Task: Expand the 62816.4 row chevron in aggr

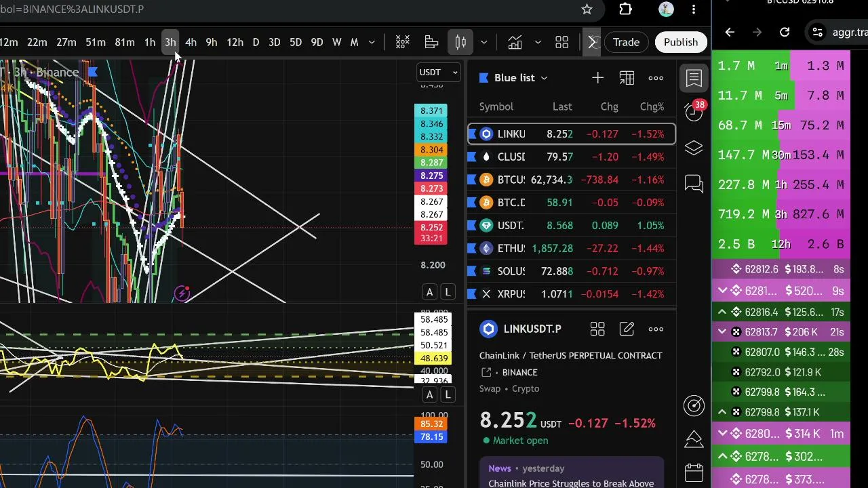Action: 722,312
